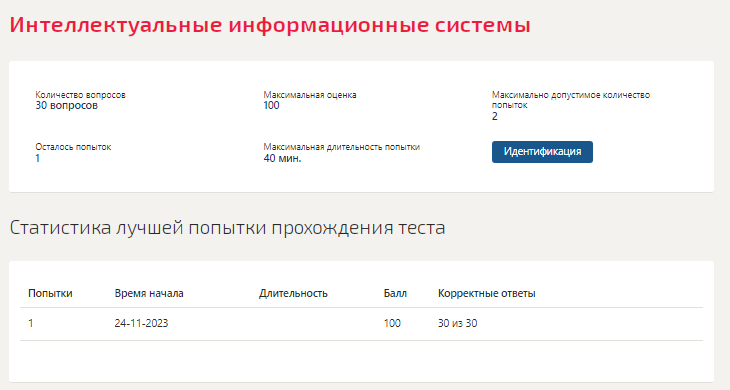Click the maximum attempts value 2

coord(494,116)
